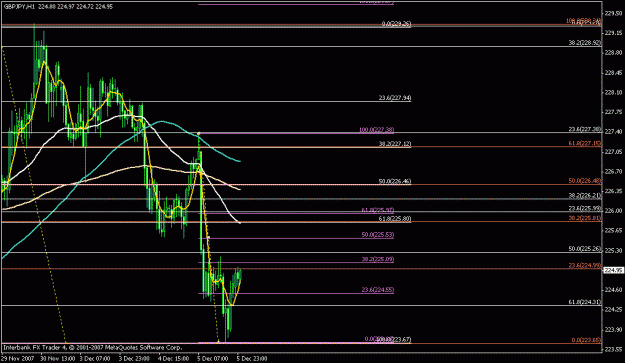The height and width of the screenshot is (363, 625).
Task: Click 223.55 on the price axis
Action: [x=613, y=349]
